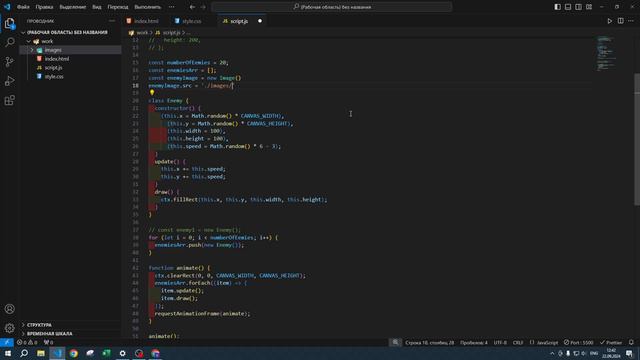Open Google Chrome from the taskbar
Image resolution: width=640 pixels, height=360 pixels.
73,353
